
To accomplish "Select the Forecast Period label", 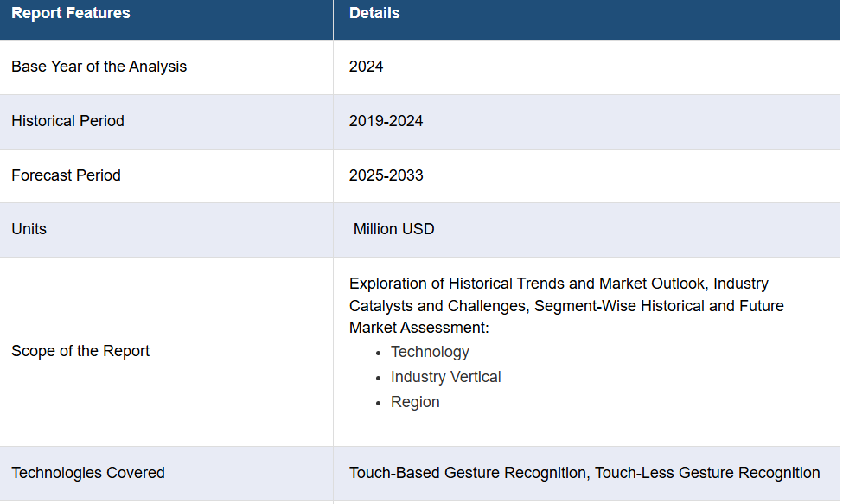I will click(x=66, y=175).
